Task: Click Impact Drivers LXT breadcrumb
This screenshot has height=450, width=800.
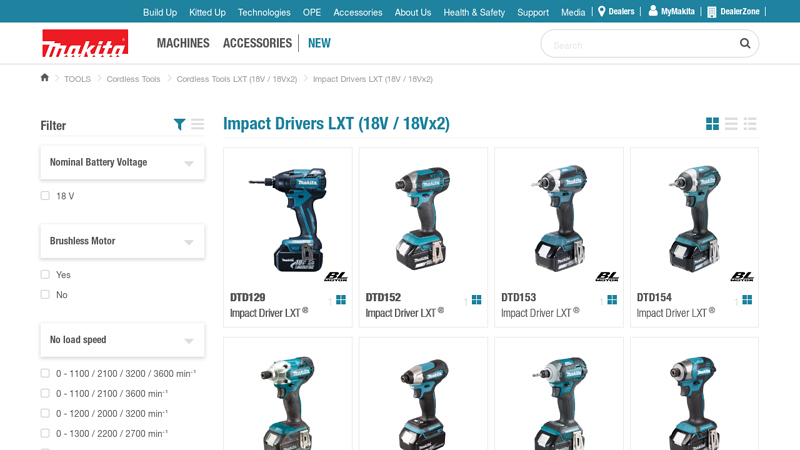Action: (x=372, y=79)
